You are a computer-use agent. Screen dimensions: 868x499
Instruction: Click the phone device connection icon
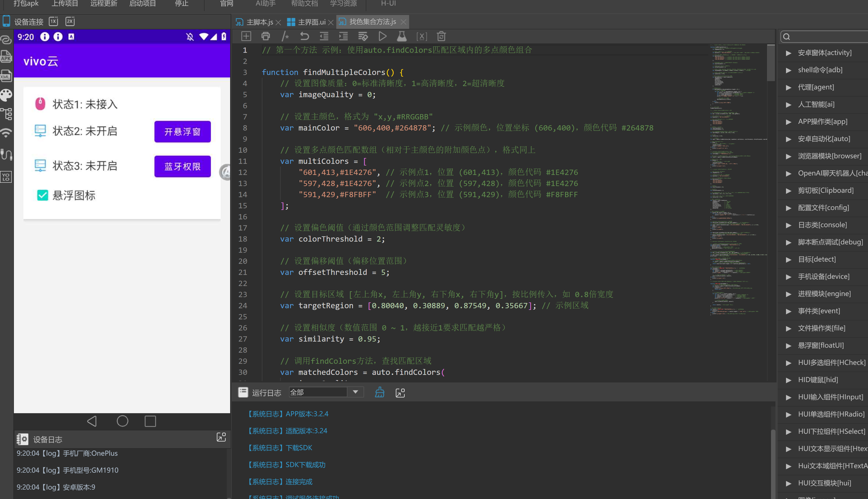click(x=6, y=21)
